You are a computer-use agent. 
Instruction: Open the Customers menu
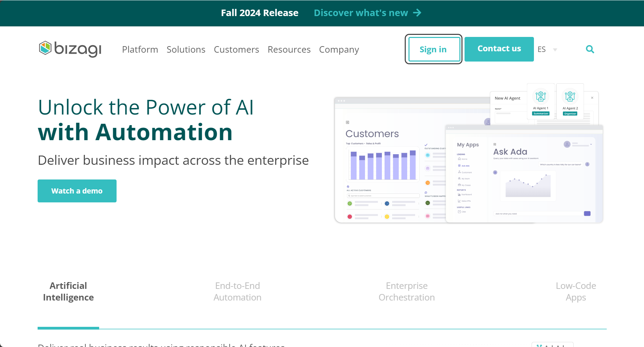point(237,50)
